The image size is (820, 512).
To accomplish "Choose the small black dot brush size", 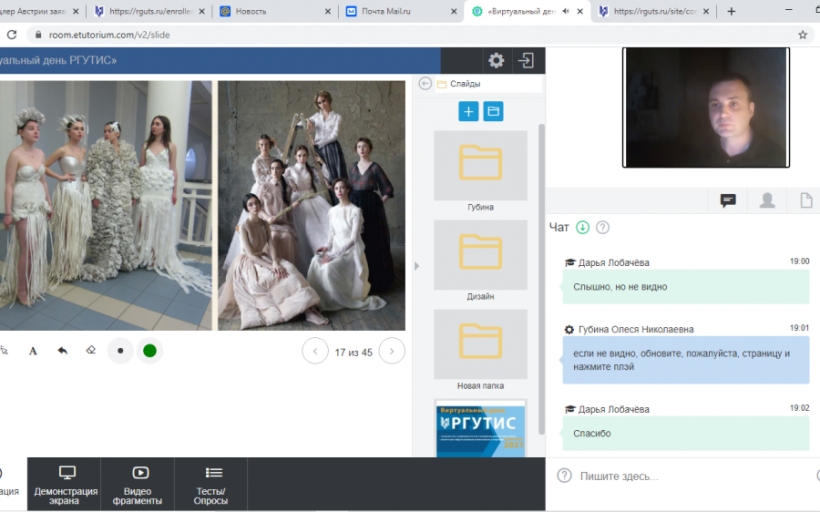I will click(x=120, y=351).
